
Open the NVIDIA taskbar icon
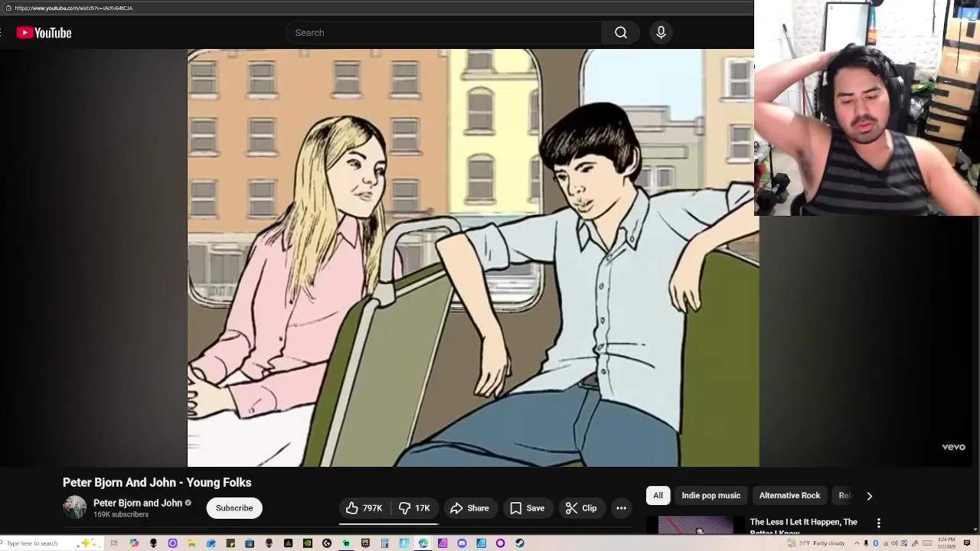point(308,543)
